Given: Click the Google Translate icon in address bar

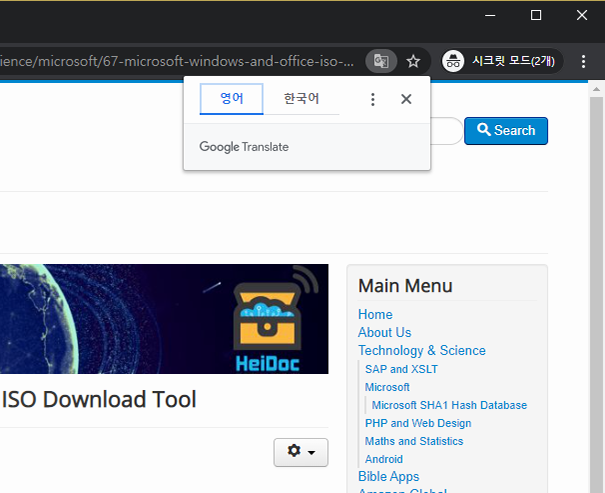Looking at the screenshot, I should [381, 61].
